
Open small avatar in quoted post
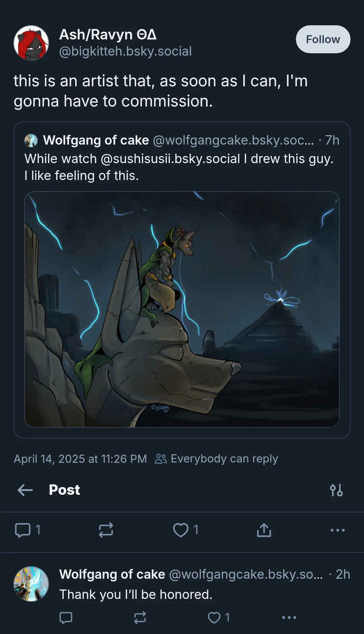(31, 141)
